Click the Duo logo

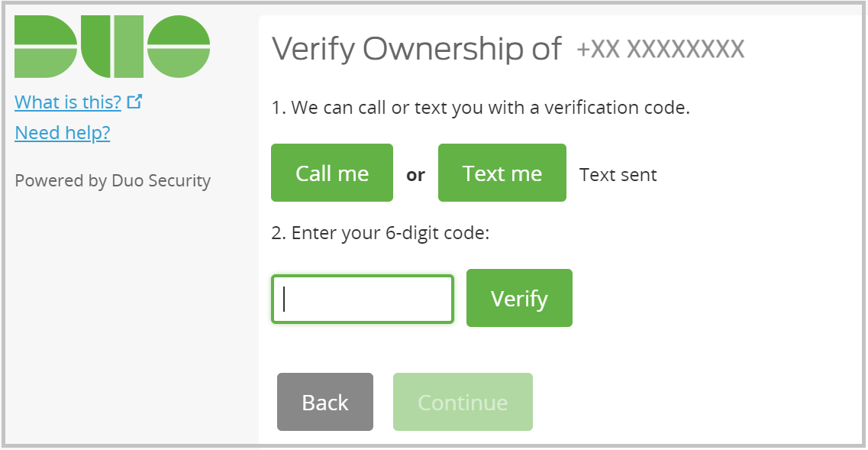tap(112, 46)
